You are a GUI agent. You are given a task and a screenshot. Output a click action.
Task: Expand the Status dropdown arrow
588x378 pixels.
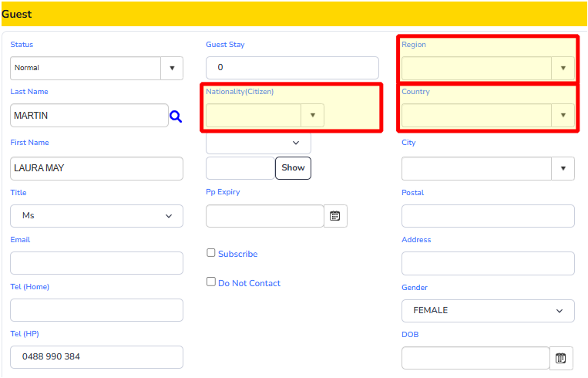[x=172, y=68]
